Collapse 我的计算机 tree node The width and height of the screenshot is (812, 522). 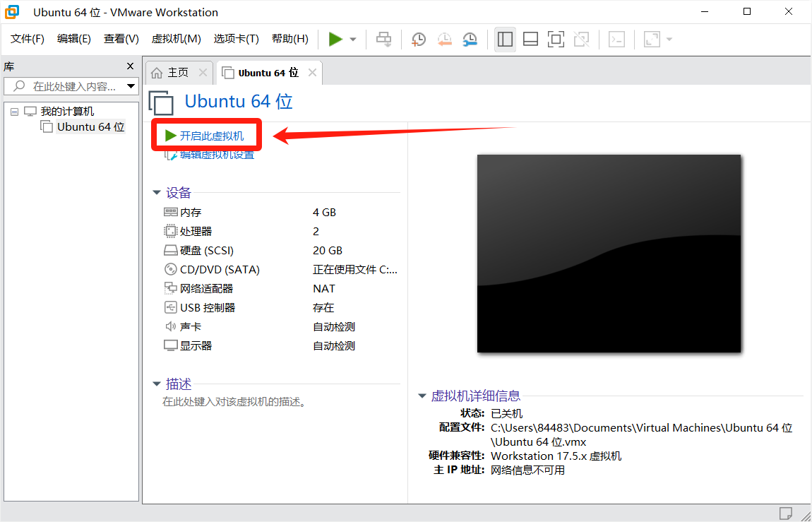click(15, 112)
